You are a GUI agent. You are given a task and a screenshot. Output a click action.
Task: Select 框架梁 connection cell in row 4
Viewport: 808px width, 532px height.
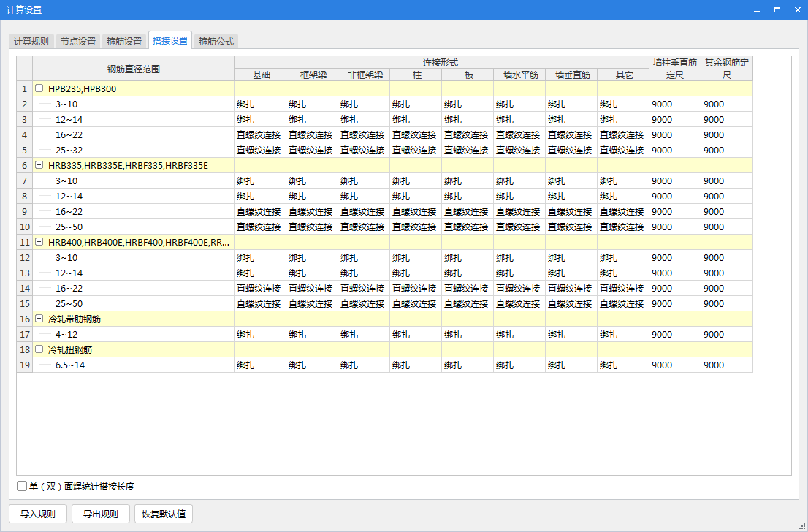[x=312, y=135]
